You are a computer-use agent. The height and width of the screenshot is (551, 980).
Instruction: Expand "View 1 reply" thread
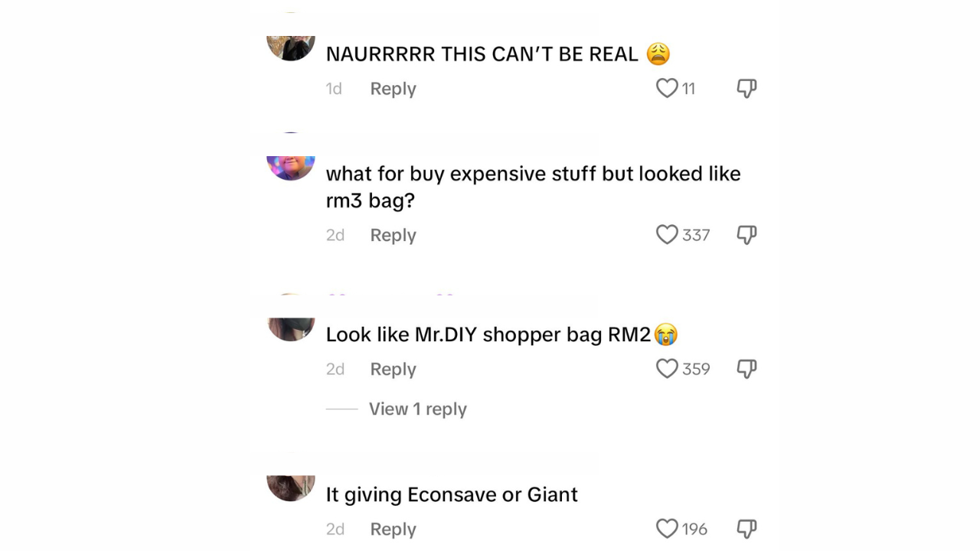[x=418, y=409]
